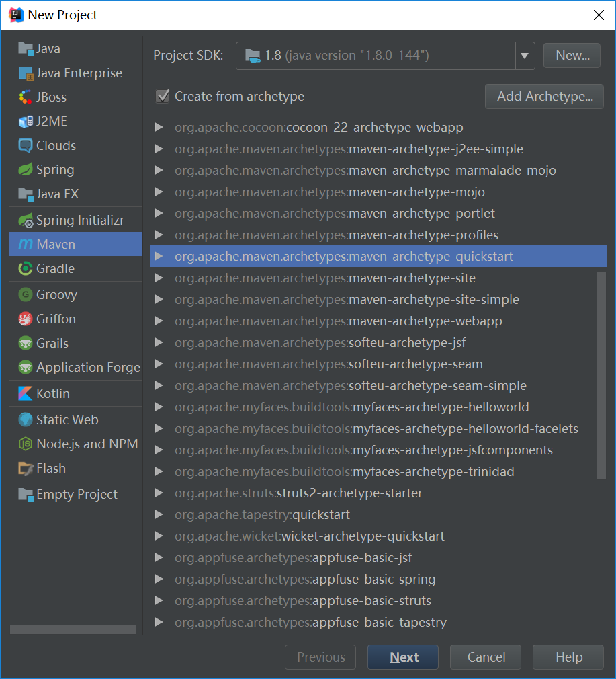Click the Cancel button
Viewport: 616px width, 679px height.
(486, 657)
